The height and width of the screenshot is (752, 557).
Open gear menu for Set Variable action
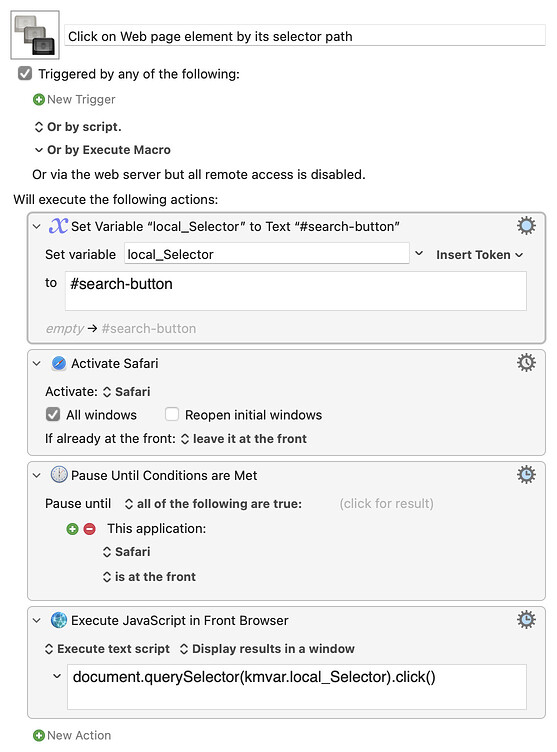526,225
